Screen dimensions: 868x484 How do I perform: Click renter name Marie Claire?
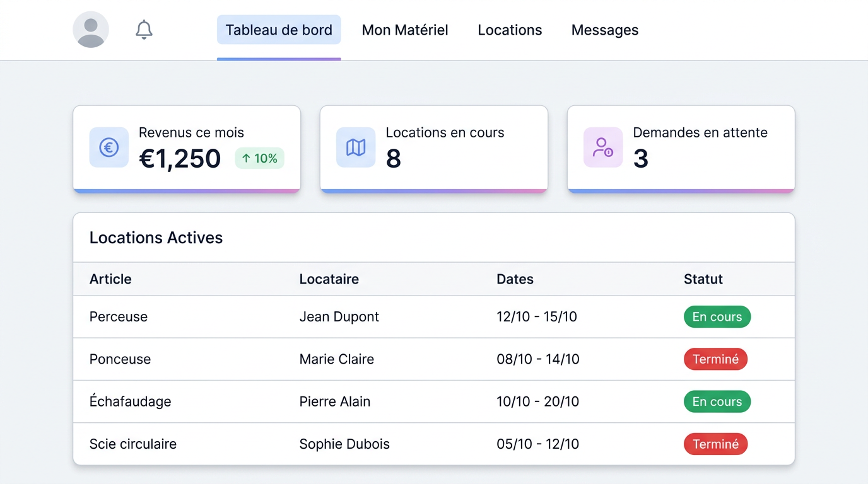(337, 359)
